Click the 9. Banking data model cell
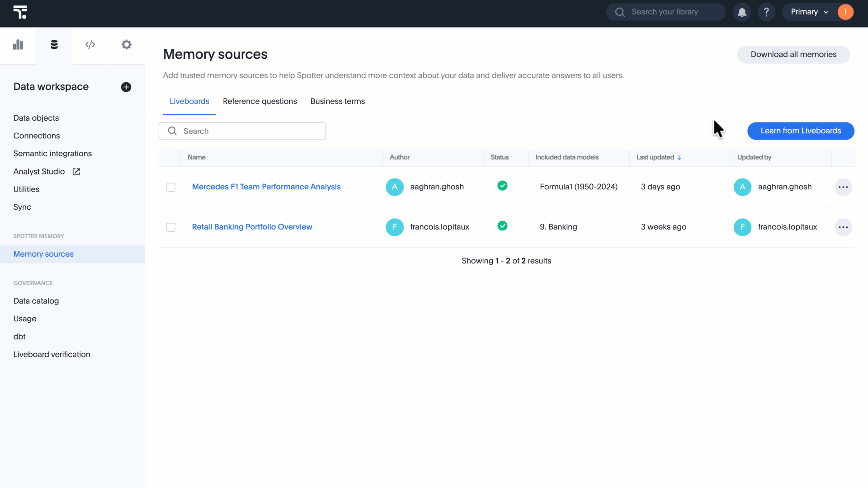 tap(558, 227)
